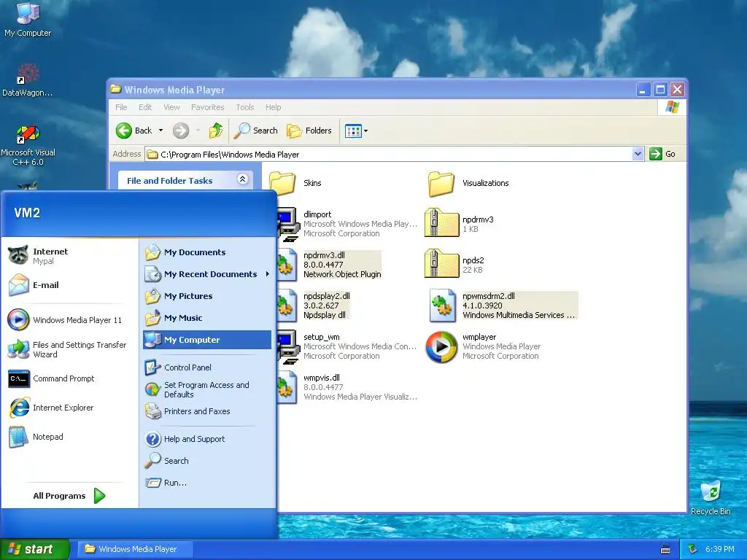Open Tools menu in Explorer window
Viewport: 747px width, 560px height.
pos(245,107)
